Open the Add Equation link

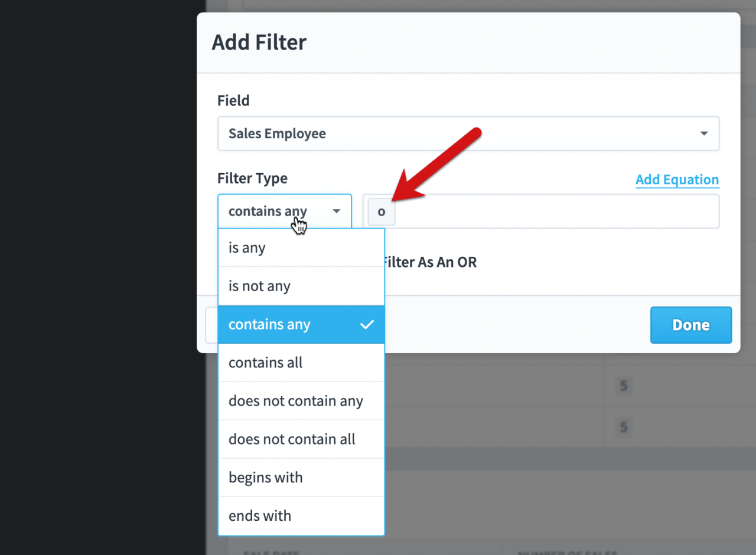(x=677, y=179)
